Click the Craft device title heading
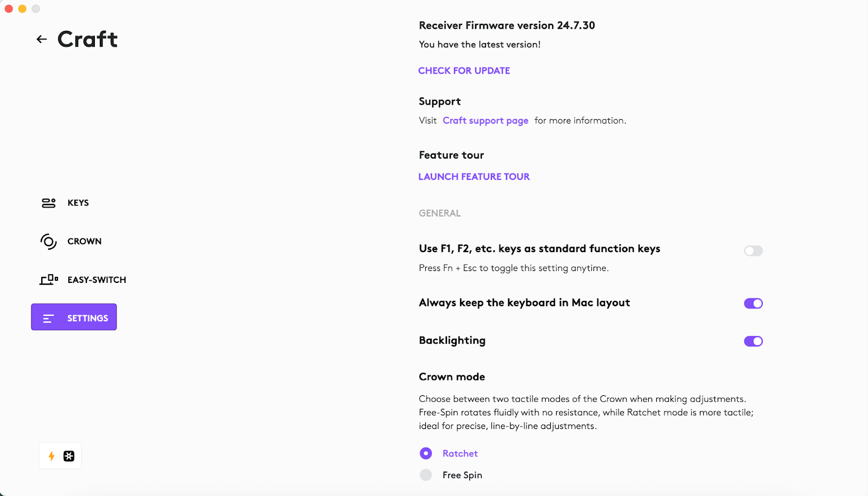 (87, 39)
